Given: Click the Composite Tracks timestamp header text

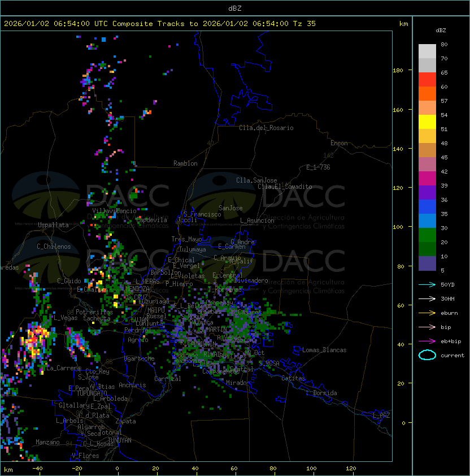Looking at the screenshot, I should (160, 24).
